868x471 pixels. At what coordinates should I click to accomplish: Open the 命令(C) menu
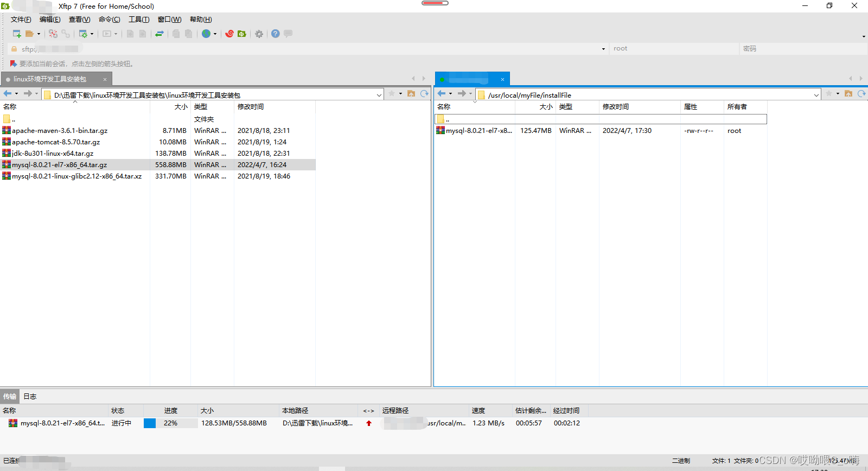pos(109,20)
